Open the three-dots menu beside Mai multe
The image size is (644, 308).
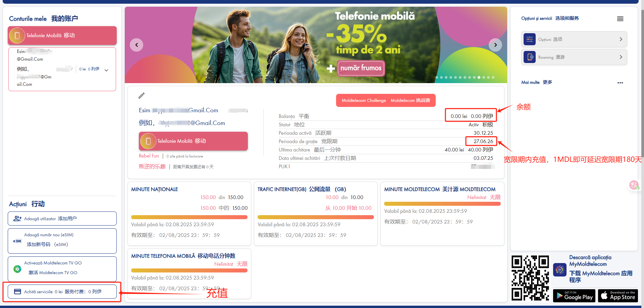[x=620, y=83]
